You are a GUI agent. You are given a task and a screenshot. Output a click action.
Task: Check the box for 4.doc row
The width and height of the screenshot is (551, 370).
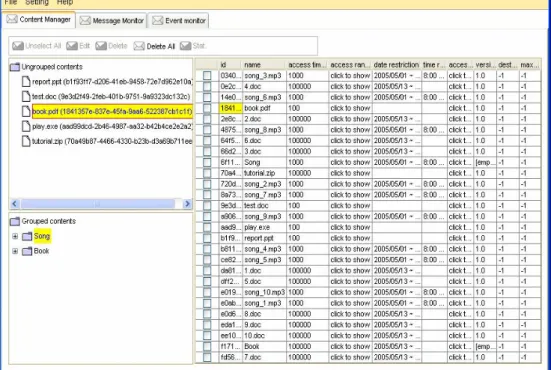tap(207, 86)
